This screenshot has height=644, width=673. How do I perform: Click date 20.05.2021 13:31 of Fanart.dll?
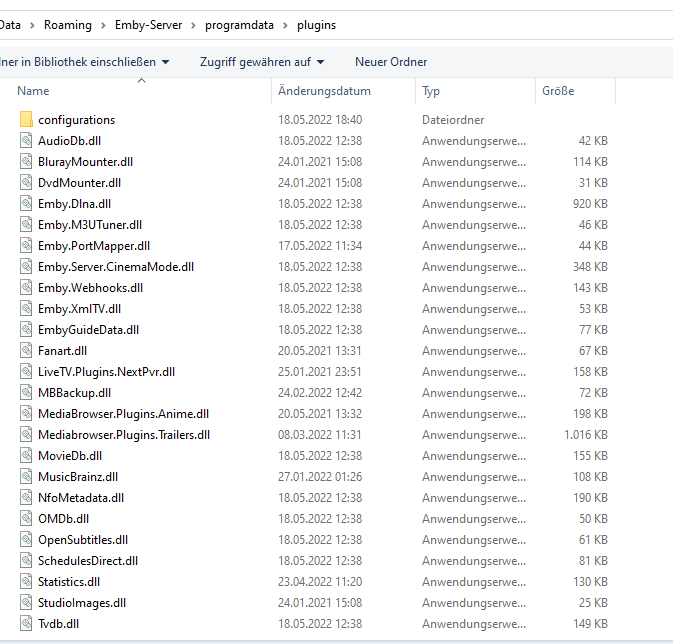click(x=320, y=351)
